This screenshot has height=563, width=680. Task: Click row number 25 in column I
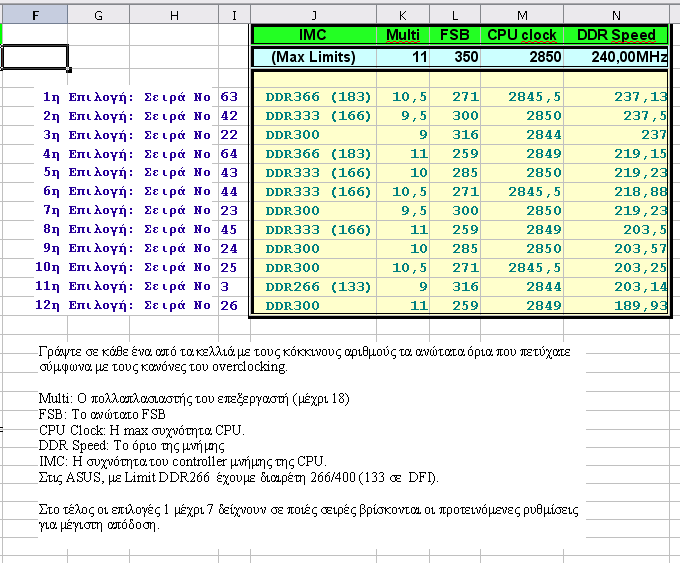pyautogui.click(x=229, y=268)
